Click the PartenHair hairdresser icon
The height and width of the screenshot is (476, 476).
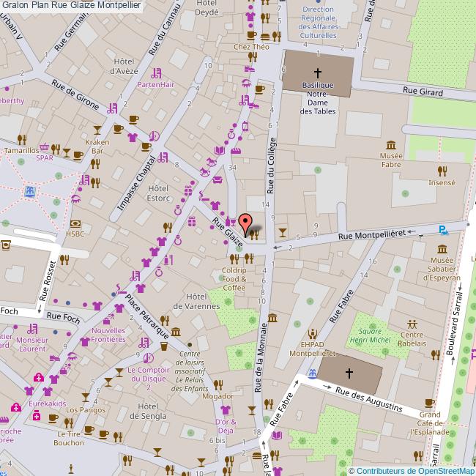155,72
